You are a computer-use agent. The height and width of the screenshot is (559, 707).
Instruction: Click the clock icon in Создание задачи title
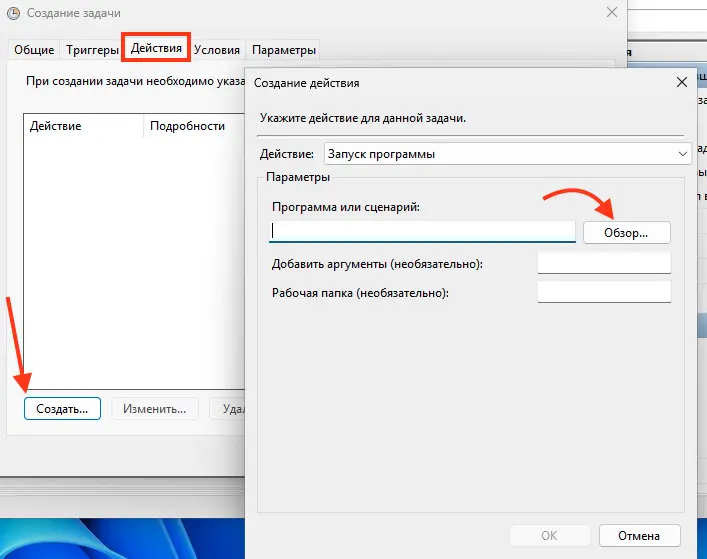(x=14, y=13)
